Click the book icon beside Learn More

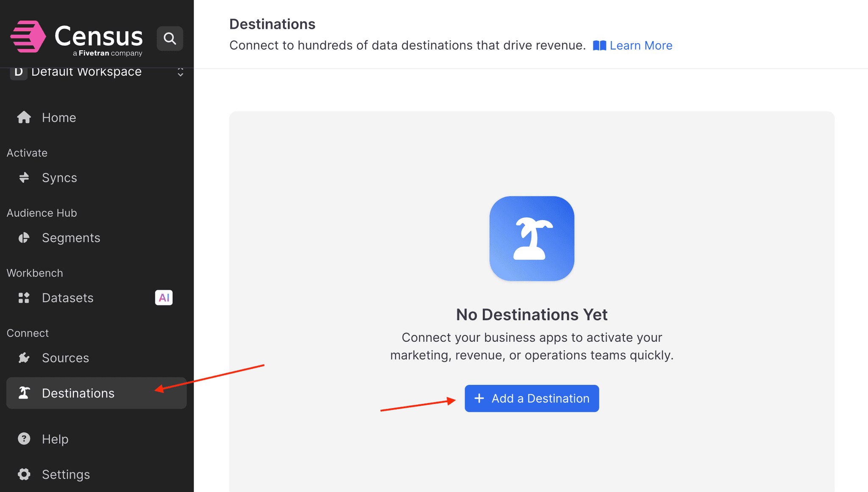(x=599, y=45)
